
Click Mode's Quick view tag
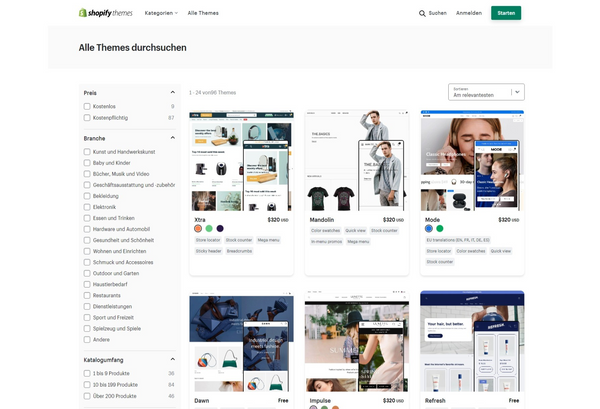click(x=501, y=251)
